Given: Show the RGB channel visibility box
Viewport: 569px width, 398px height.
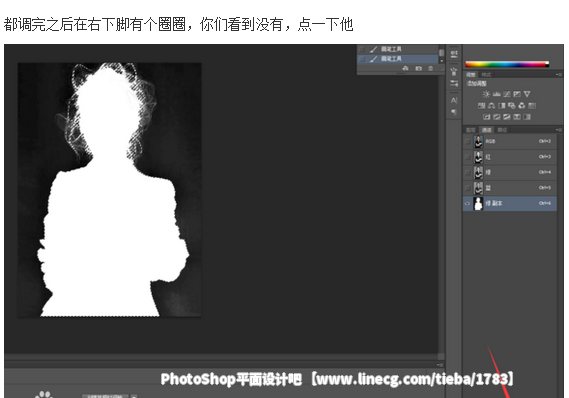Looking at the screenshot, I should tap(467, 141).
